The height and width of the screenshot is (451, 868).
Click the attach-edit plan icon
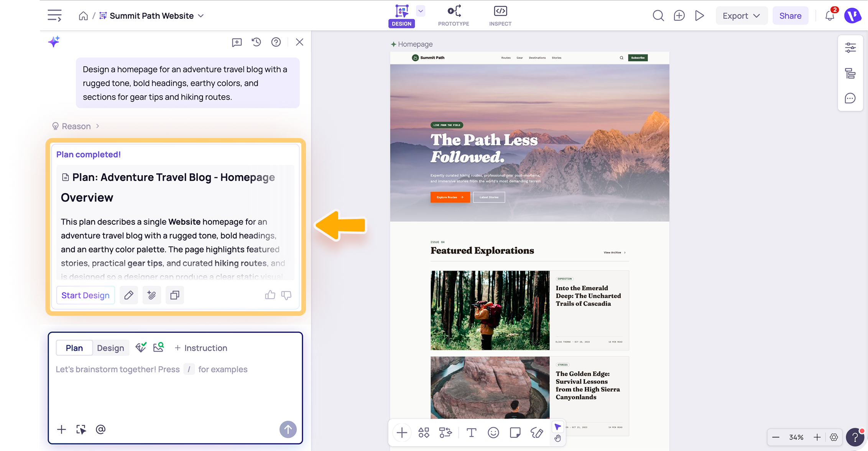[x=152, y=295]
